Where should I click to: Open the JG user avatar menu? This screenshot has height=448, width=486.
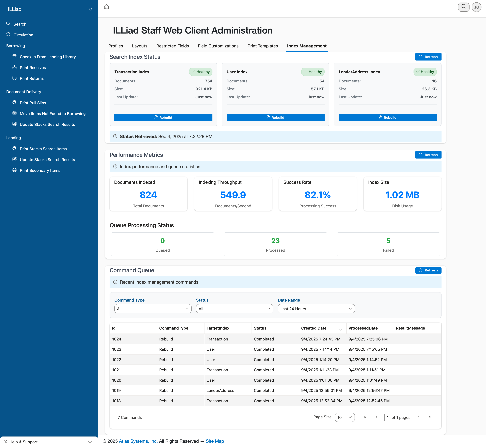(476, 7)
